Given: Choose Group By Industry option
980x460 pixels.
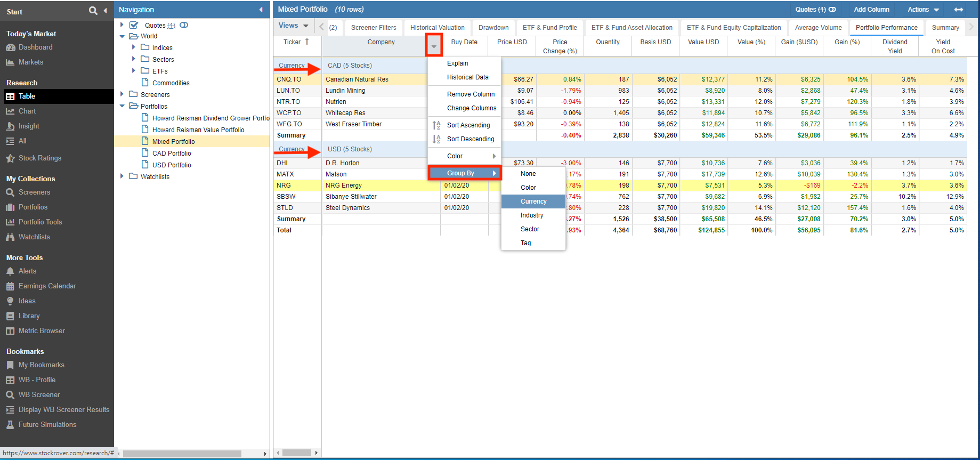Looking at the screenshot, I should click(x=533, y=215).
